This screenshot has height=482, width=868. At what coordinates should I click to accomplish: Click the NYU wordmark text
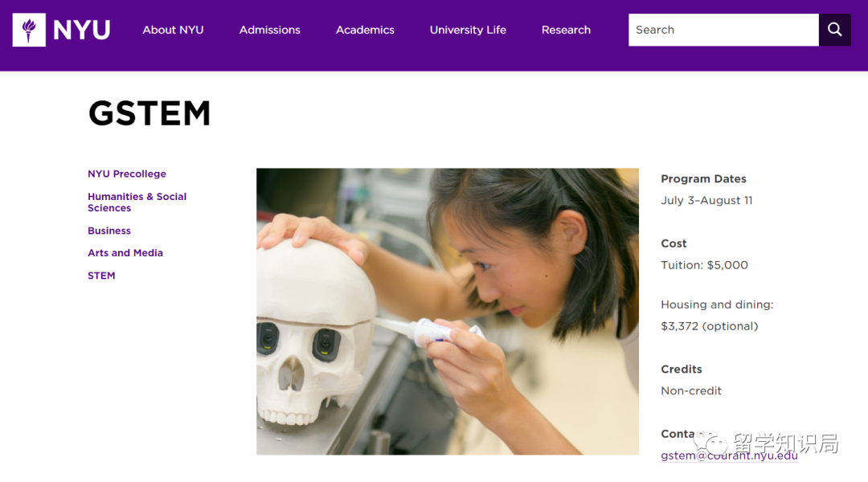(x=81, y=30)
